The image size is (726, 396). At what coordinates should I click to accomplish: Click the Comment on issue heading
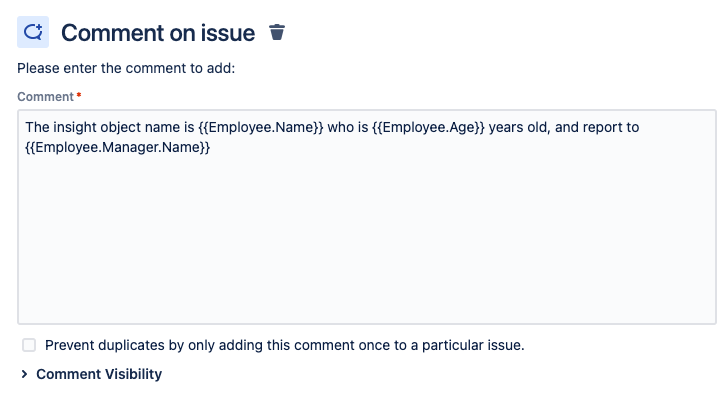click(x=158, y=33)
